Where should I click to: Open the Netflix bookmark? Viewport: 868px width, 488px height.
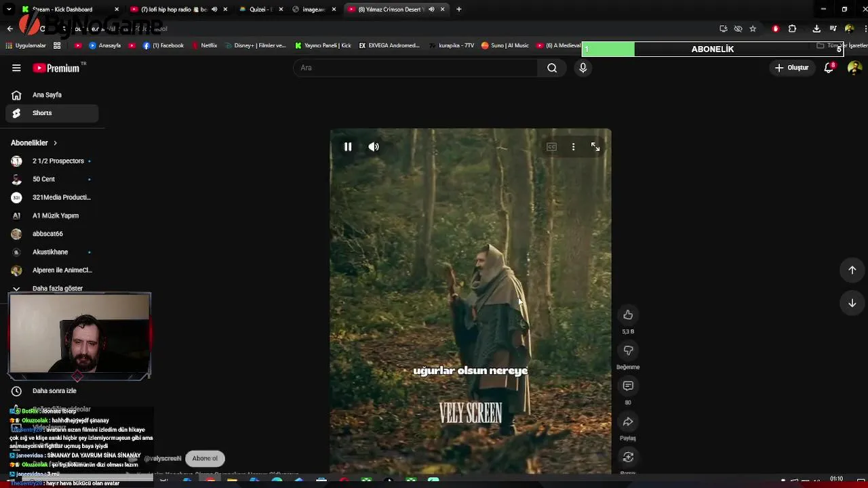[204, 45]
